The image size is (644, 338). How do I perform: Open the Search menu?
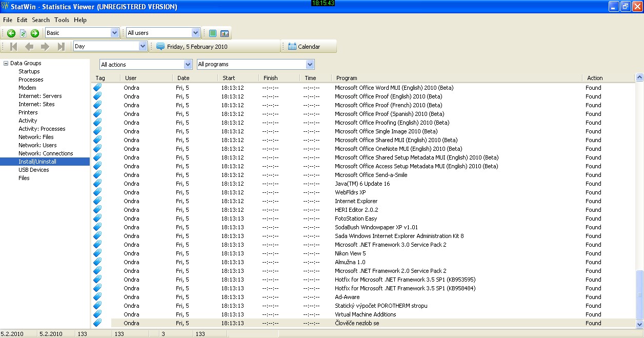click(x=41, y=20)
